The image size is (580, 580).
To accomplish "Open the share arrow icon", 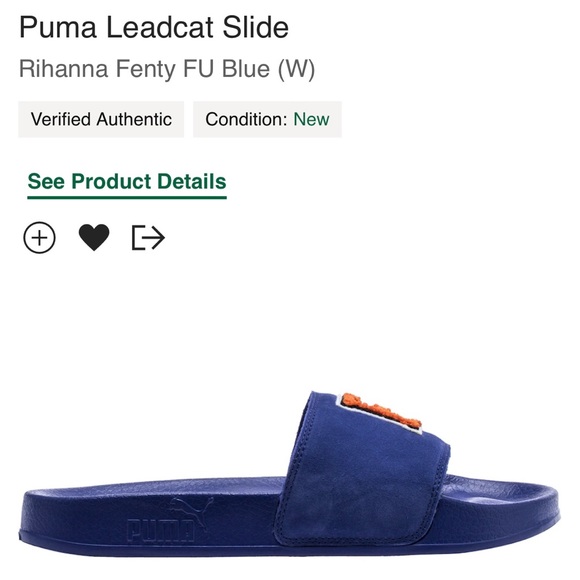I will coord(148,237).
